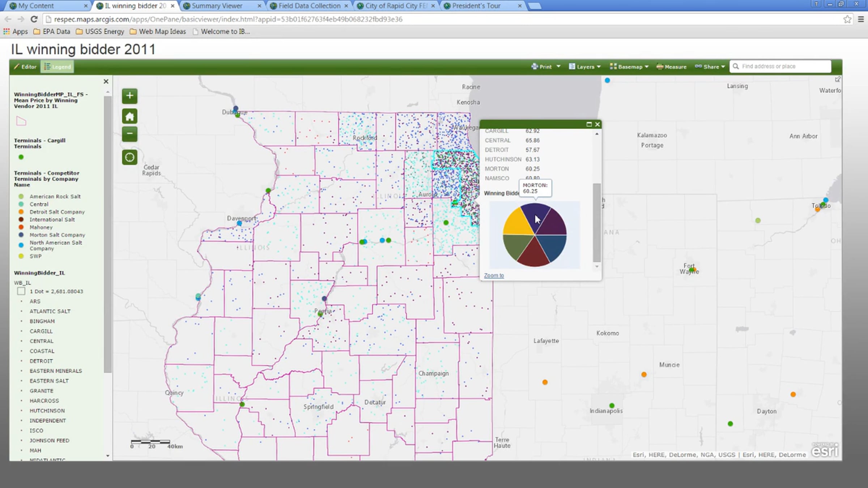Screen dimensions: 868x488
Task: Close the legend side panel
Action: click(x=106, y=81)
